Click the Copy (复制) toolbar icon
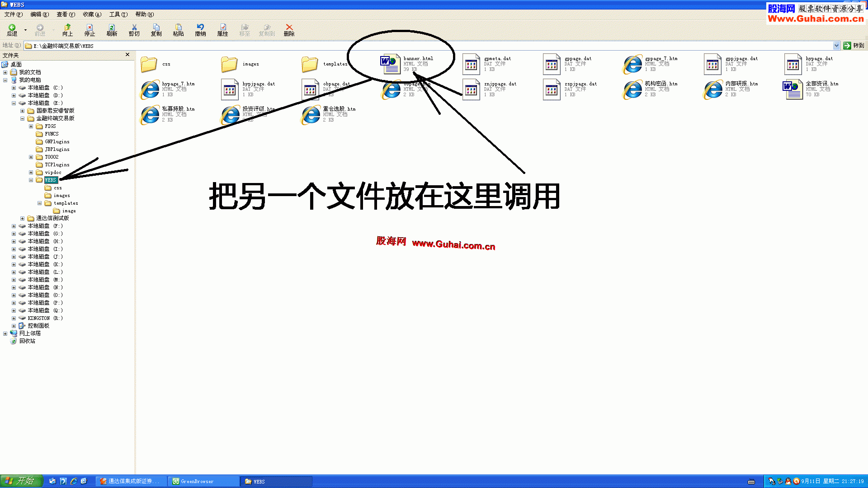 156,30
